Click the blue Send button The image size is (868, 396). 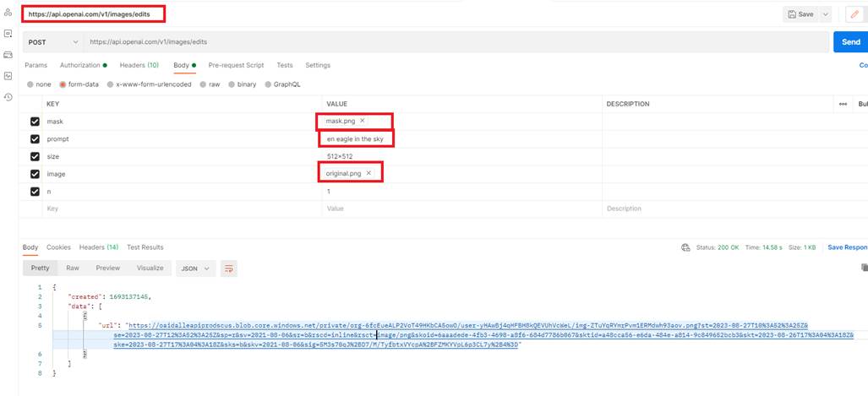[x=850, y=42]
